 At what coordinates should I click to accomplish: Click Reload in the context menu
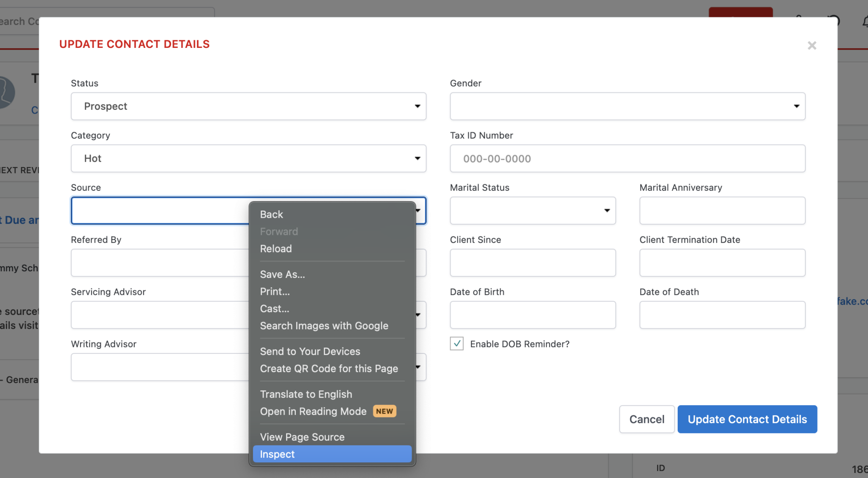point(276,249)
